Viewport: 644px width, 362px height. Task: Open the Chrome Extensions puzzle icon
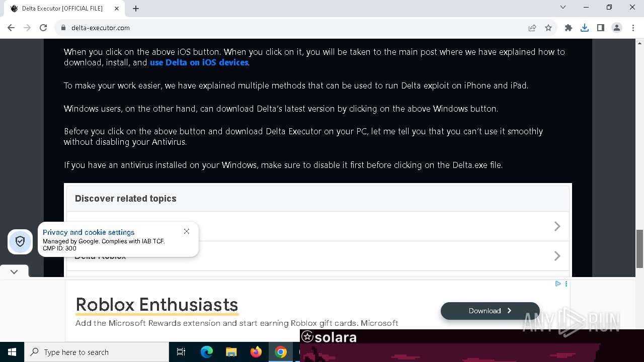click(x=569, y=28)
